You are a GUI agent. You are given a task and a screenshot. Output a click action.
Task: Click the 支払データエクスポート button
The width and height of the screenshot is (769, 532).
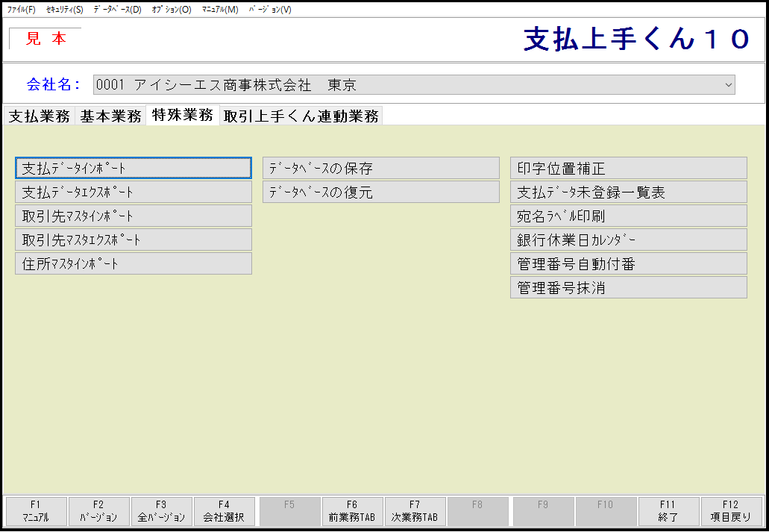tap(134, 192)
